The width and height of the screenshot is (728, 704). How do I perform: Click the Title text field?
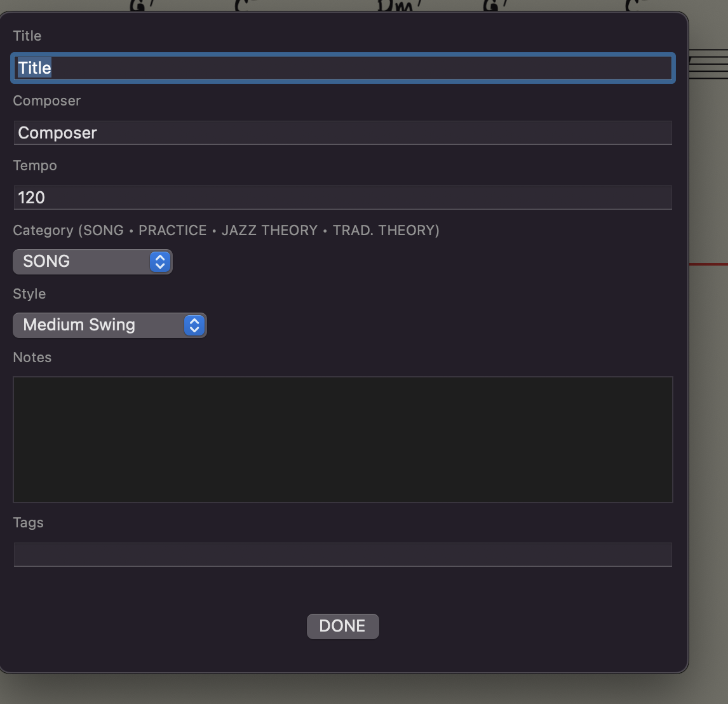tap(343, 68)
